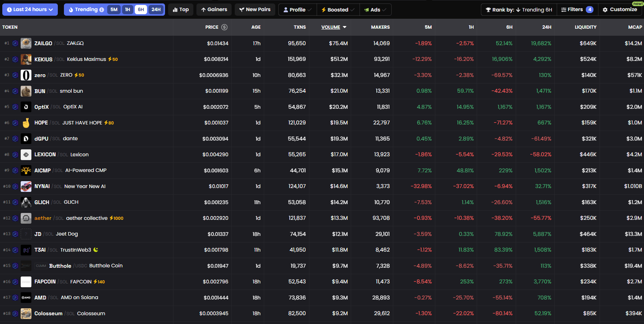The height and width of the screenshot is (324, 644).
Task: Open the aether collective token row
Action: [87, 218]
